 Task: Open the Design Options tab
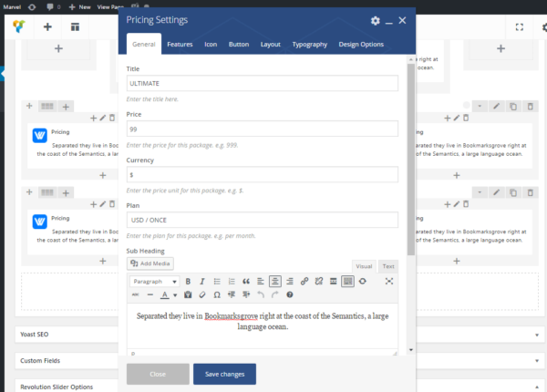click(361, 44)
